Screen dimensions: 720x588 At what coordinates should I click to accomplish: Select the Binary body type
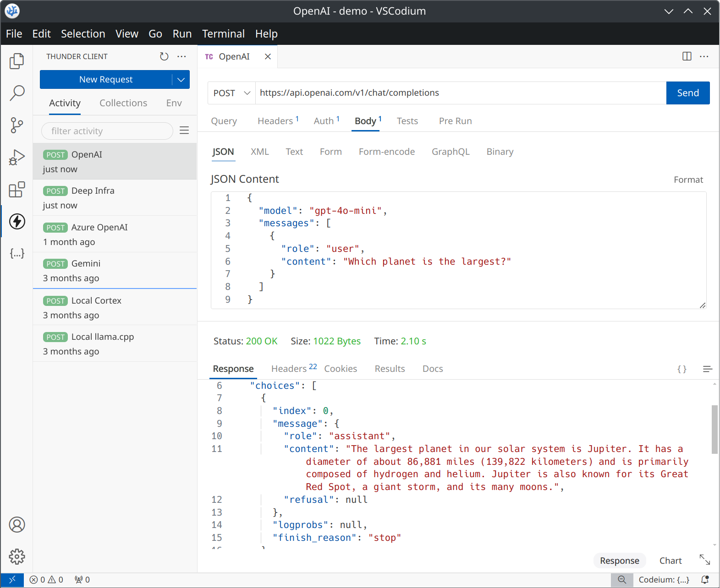500,152
